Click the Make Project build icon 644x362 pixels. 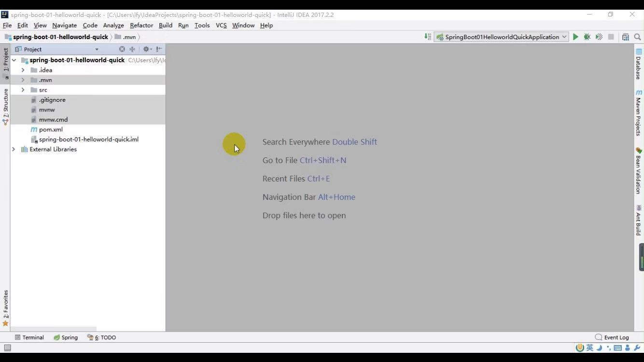(x=428, y=37)
